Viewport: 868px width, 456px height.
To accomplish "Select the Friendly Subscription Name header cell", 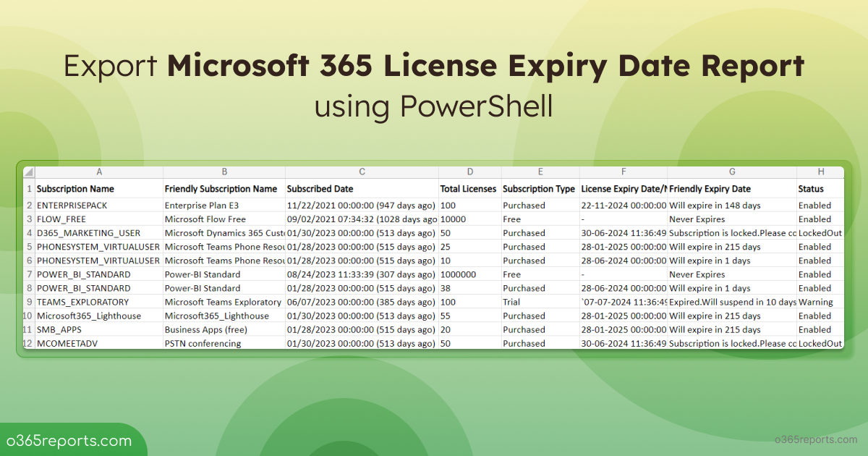I will [221, 189].
